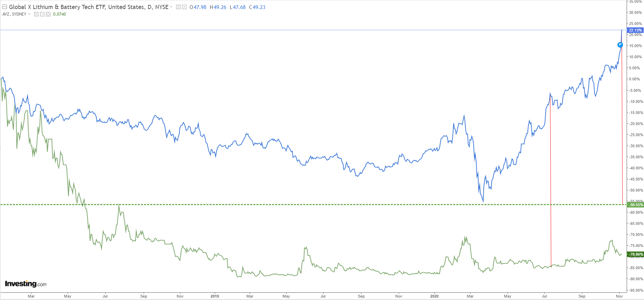Click the 2019 label on time axis
The width and height of the screenshot is (644, 300).
point(215,296)
